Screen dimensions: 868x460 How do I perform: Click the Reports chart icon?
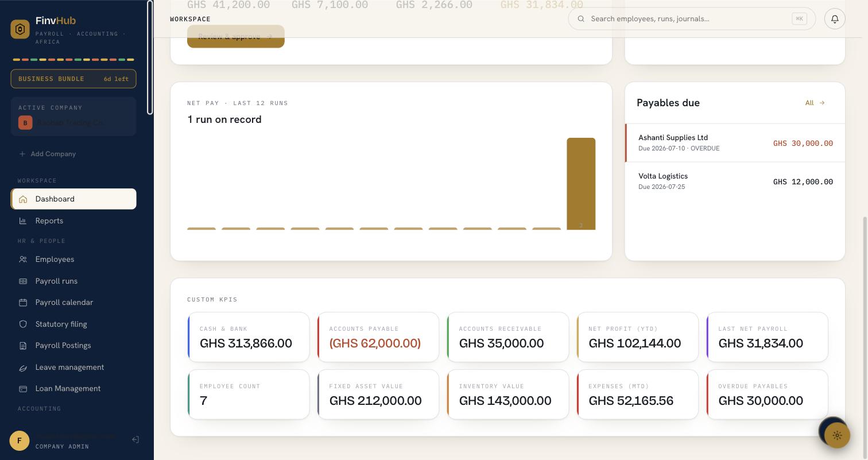click(23, 221)
